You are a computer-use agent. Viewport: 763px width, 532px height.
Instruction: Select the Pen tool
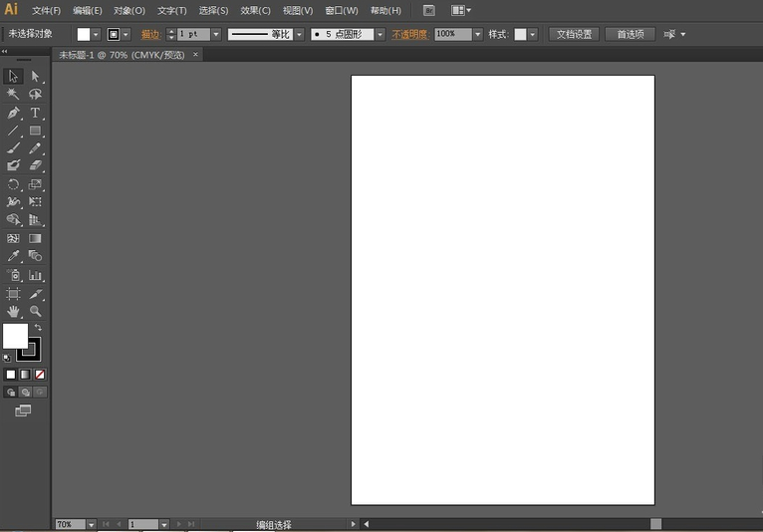coord(13,113)
